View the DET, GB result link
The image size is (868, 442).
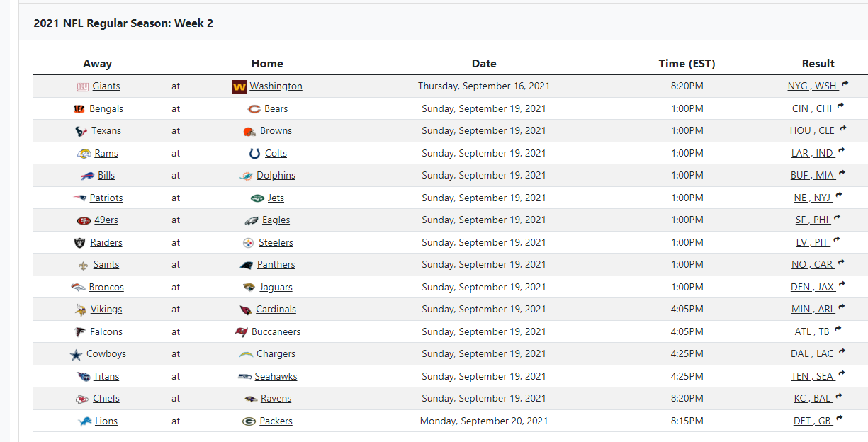[x=812, y=421]
